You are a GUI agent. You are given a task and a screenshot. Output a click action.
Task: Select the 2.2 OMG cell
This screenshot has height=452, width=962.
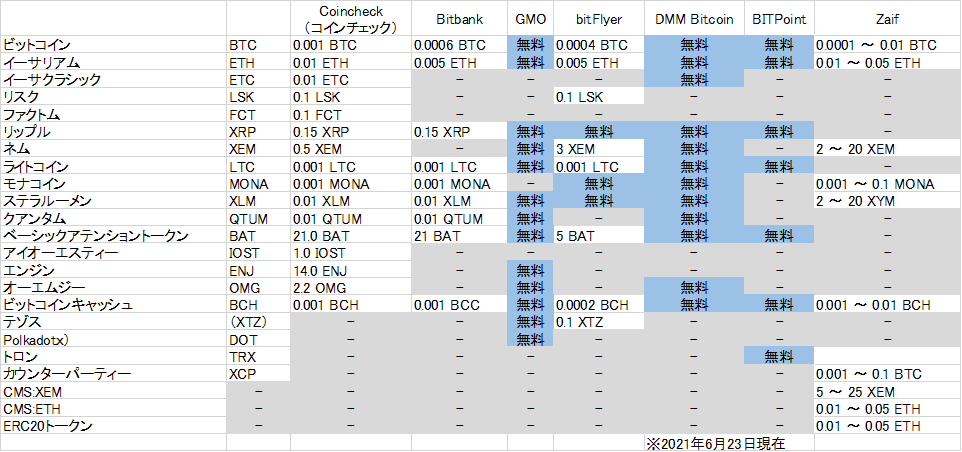[x=351, y=288]
